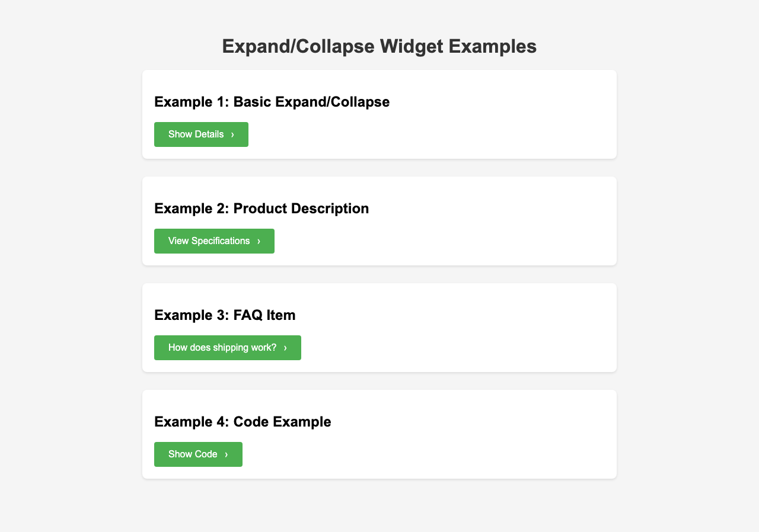Click the chevron beside the shipping question

[285, 348]
